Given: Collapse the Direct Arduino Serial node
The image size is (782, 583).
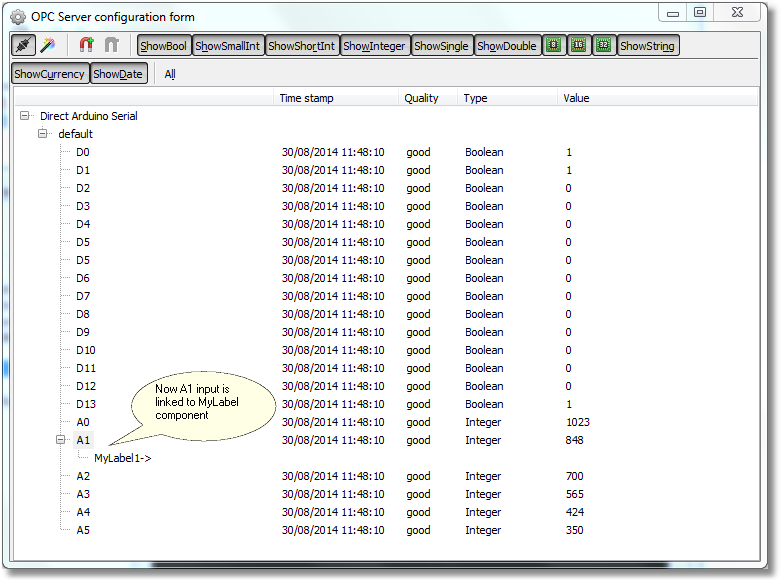Looking at the screenshot, I should 24,116.
